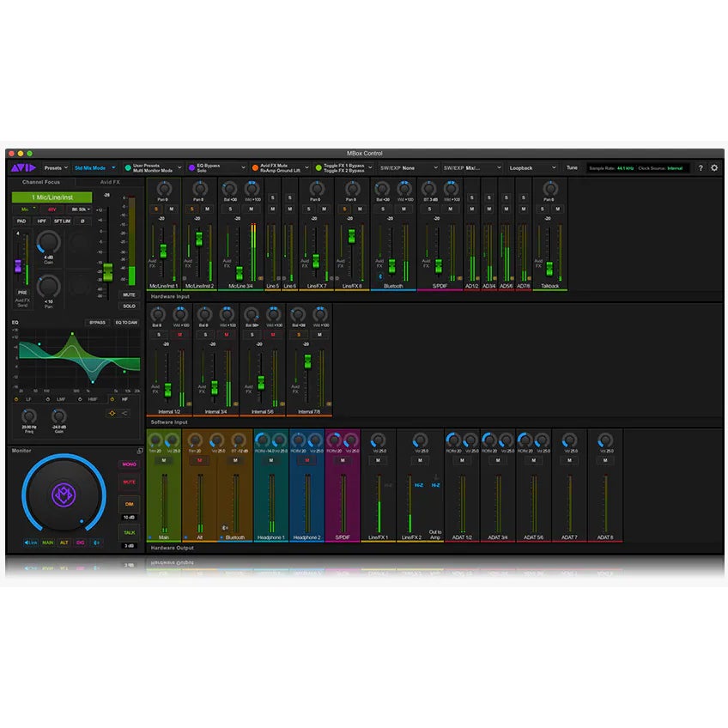Click the Hi-Z icon under Out to Amp

pos(435,485)
